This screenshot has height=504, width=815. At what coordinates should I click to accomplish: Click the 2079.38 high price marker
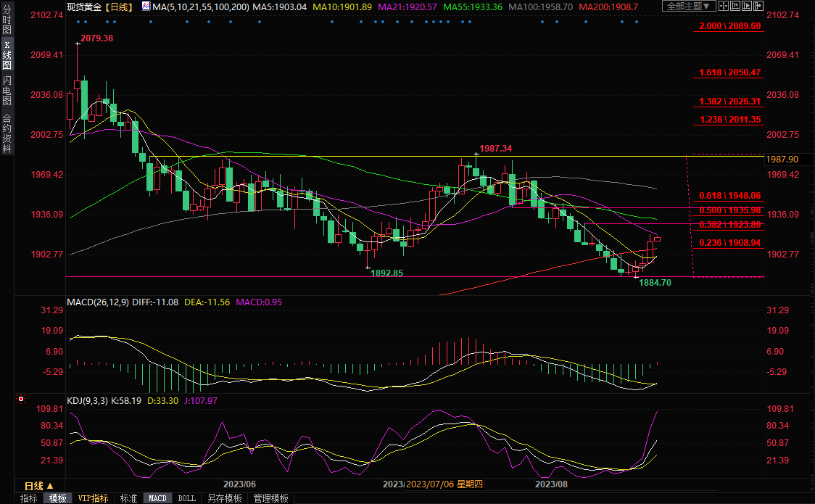tap(96, 38)
